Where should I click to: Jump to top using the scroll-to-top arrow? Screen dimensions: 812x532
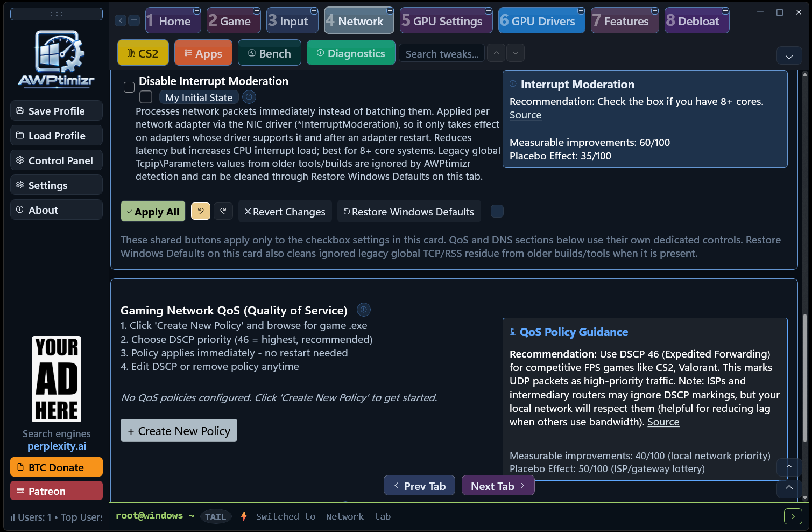coord(789,467)
